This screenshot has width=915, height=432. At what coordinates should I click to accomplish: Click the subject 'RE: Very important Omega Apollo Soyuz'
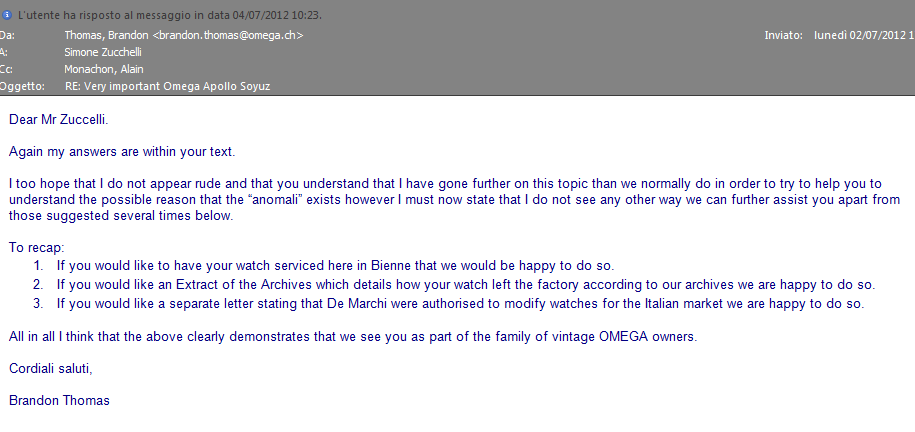tap(167, 86)
